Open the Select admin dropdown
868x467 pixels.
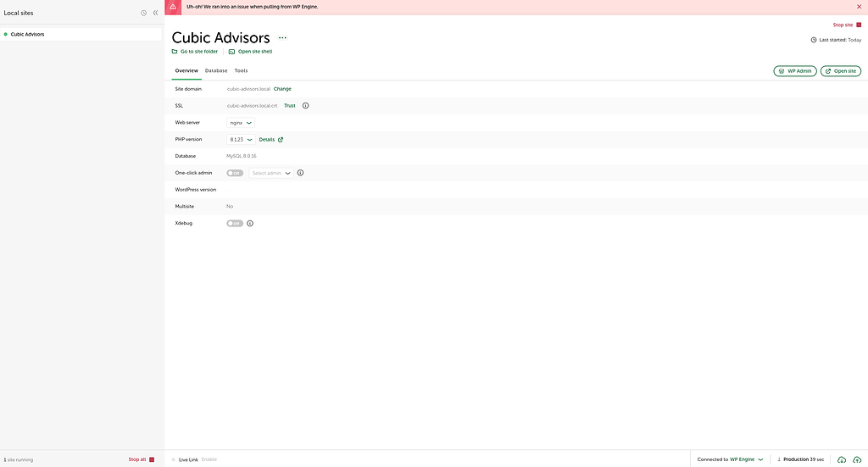(x=271, y=173)
